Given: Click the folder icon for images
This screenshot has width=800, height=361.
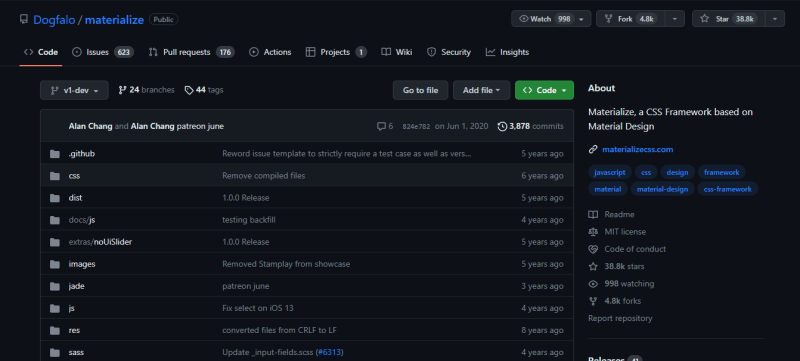Looking at the screenshot, I should point(55,264).
